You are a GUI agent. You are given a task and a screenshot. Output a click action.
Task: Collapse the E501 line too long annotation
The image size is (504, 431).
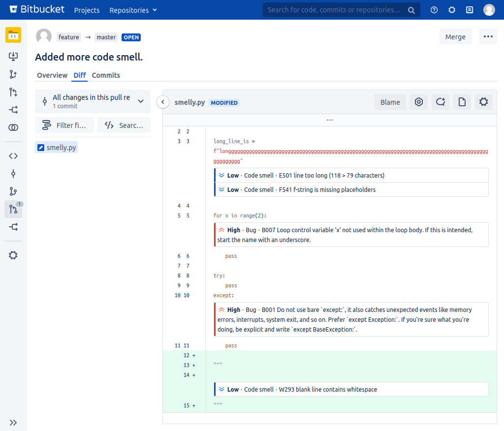[222, 175]
